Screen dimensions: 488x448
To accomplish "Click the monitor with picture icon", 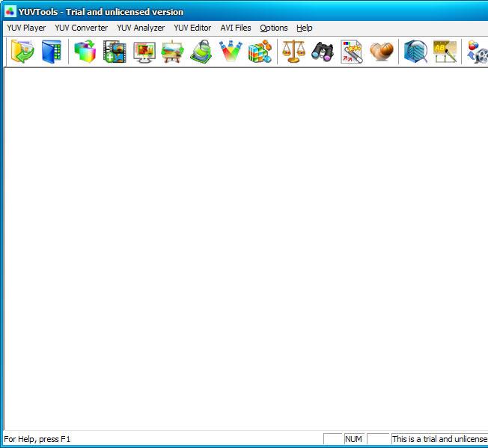I will (144, 52).
